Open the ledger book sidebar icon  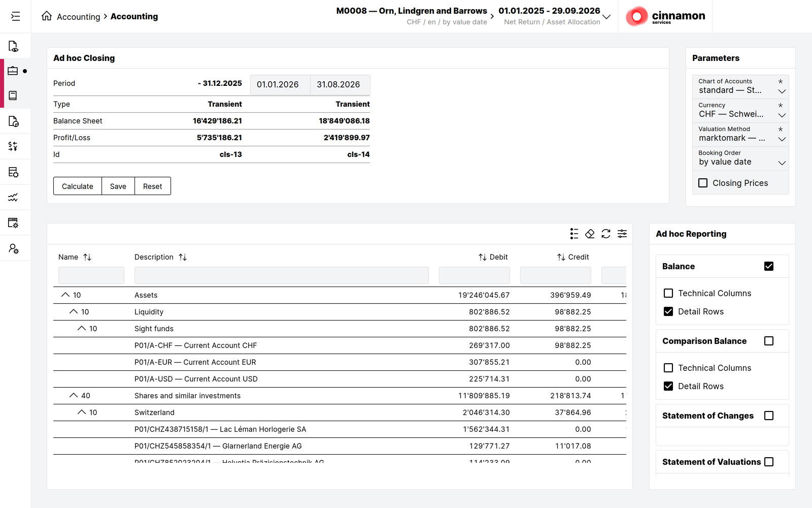(x=13, y=96)
